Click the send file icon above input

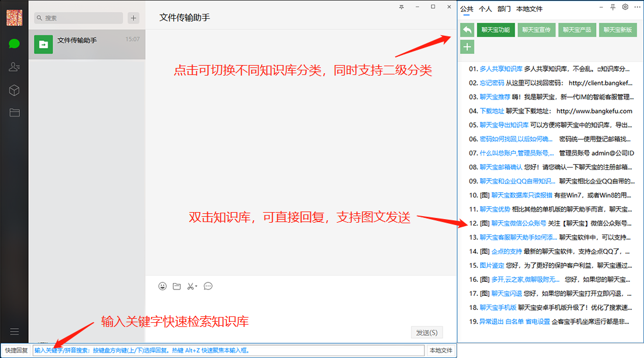(177, 286)
